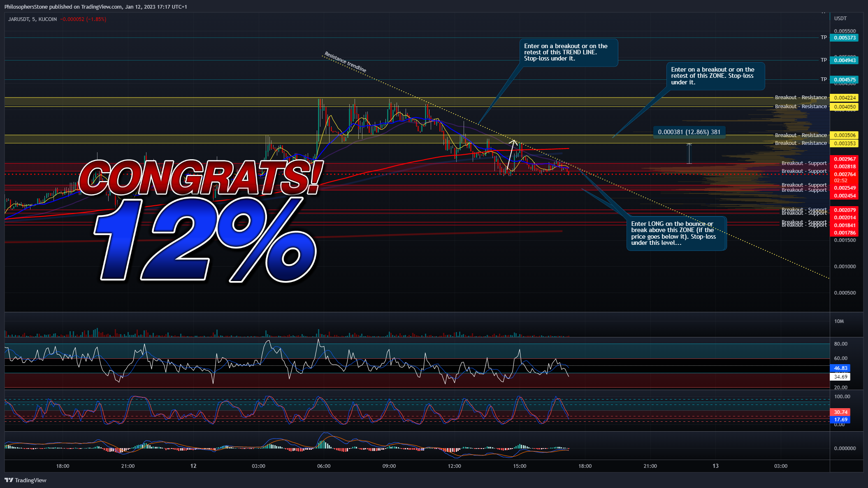The image size is (868, 488).
Task: Click the Breakout - Support label beside 0.002967
Action: coord(804,163)
